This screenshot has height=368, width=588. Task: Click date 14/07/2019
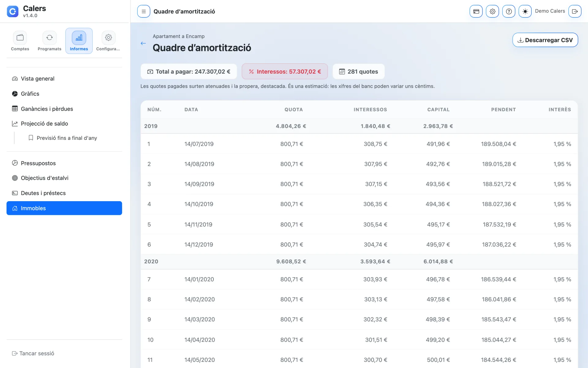click(x=199, y=144)
